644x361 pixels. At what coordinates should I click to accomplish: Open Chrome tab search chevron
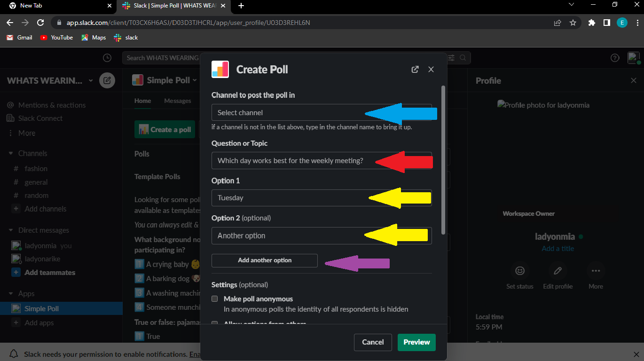pos(571,5)
